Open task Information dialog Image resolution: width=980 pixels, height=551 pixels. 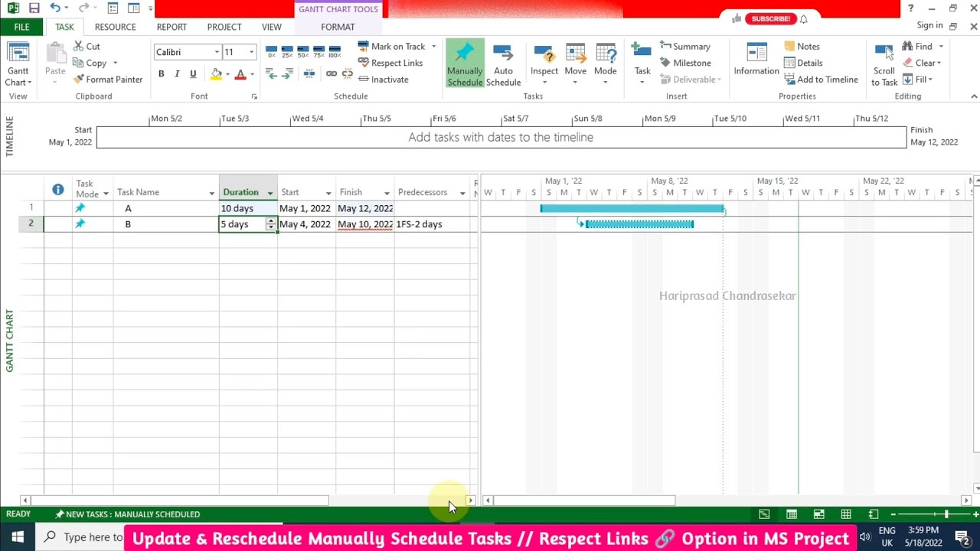click(x=756, y=61)
